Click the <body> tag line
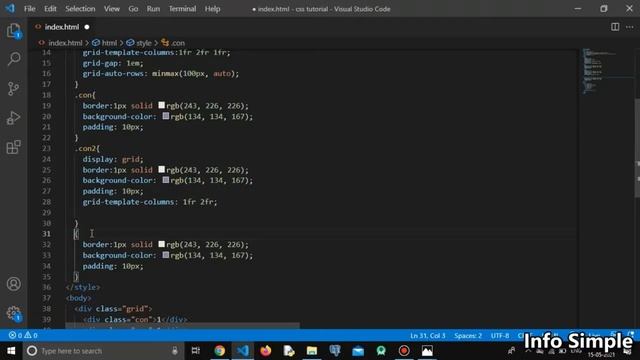640x360 pixels. pos(78,298)
